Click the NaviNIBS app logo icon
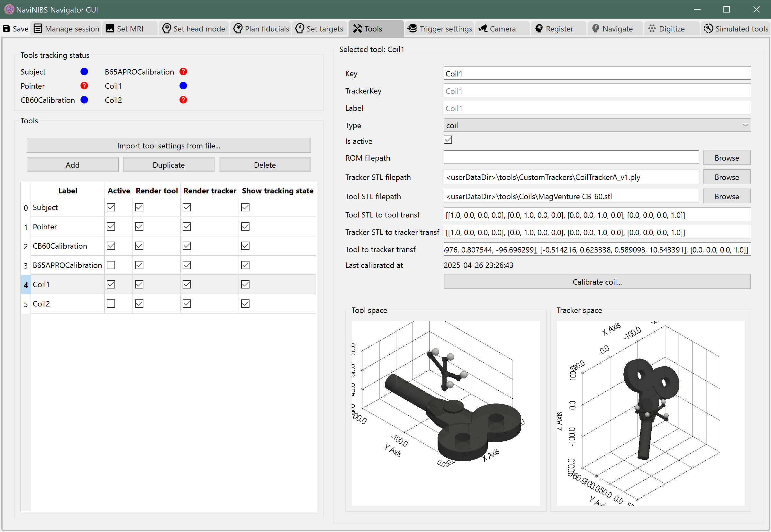 [x=9, y=9]
